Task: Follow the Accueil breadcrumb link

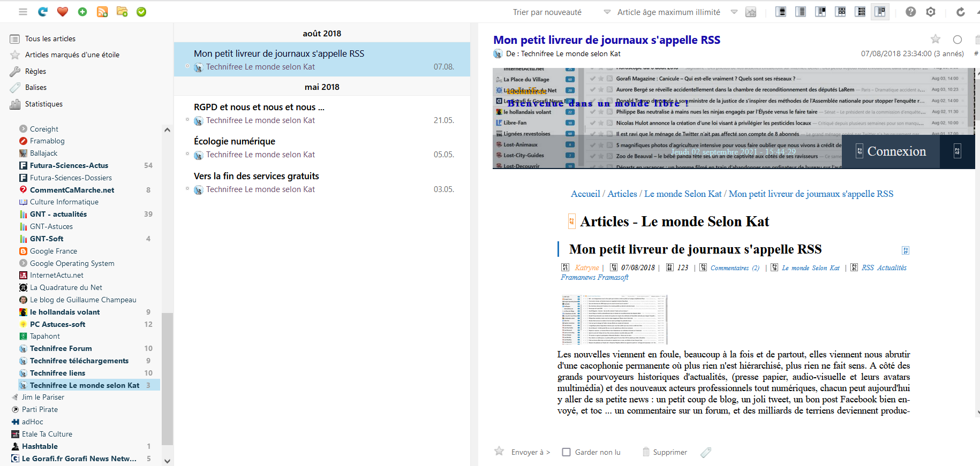Action: point(585,194)
